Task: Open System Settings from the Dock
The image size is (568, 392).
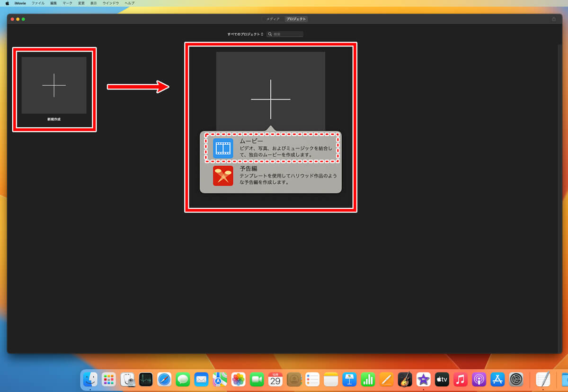Action: 516,379
